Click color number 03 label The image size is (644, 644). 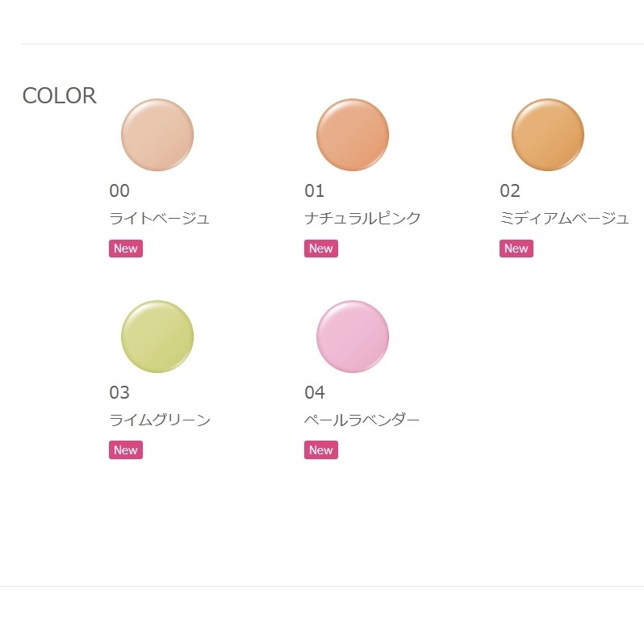(119, 393)
